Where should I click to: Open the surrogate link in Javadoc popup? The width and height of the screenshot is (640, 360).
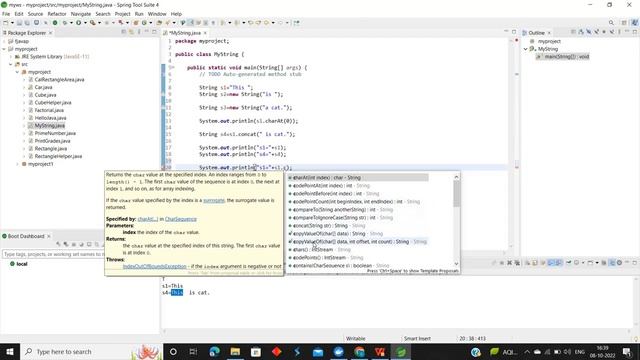click(214, 200)
